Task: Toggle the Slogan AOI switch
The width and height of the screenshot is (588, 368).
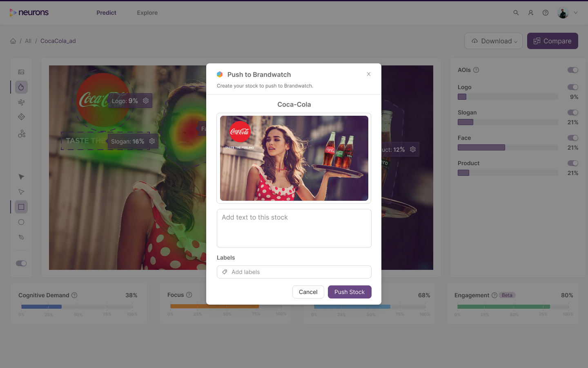Action: (x=573, y=112)
